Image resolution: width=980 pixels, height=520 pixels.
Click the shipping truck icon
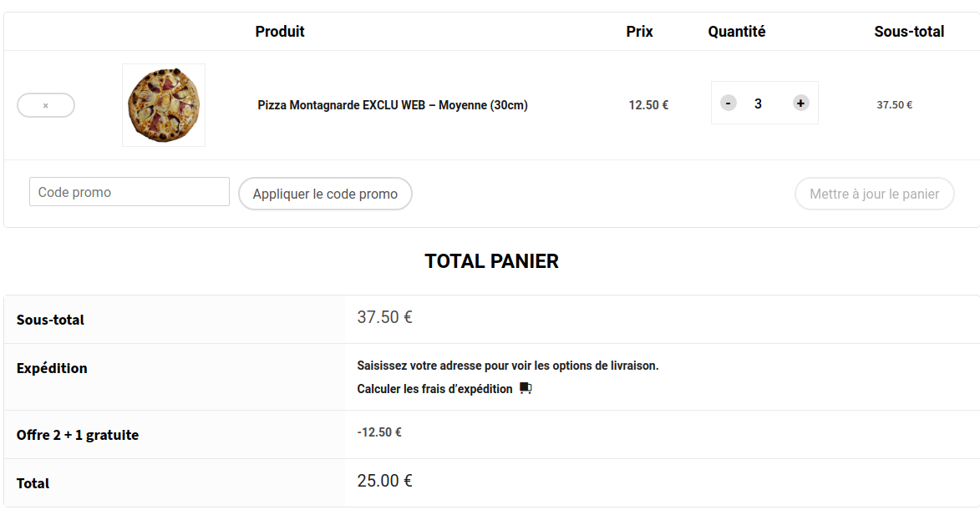[526, 389]
